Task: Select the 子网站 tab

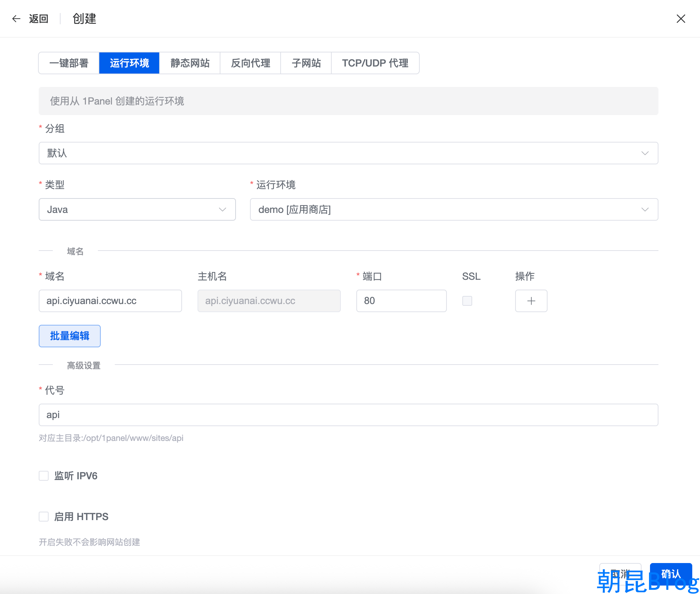Action: 306,63
